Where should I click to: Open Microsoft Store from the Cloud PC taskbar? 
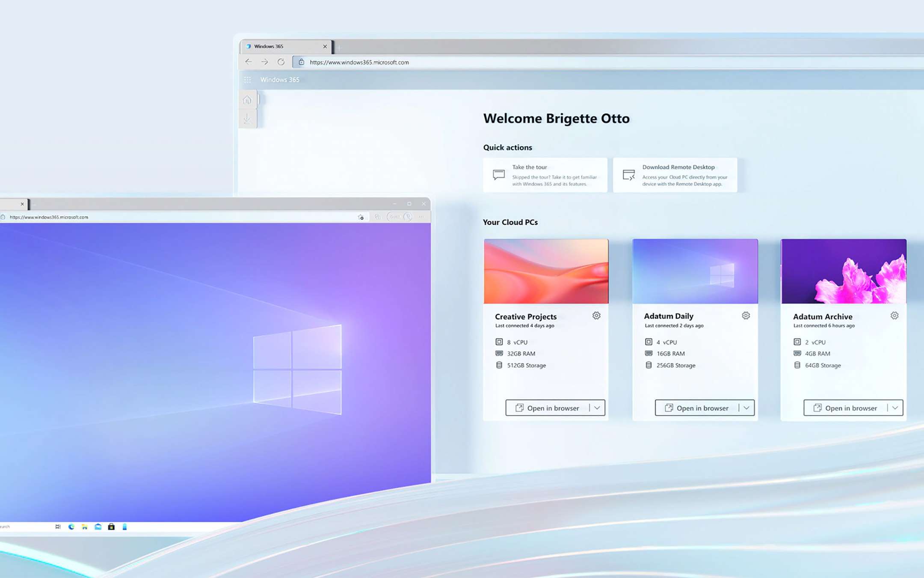tap(111, 527)
